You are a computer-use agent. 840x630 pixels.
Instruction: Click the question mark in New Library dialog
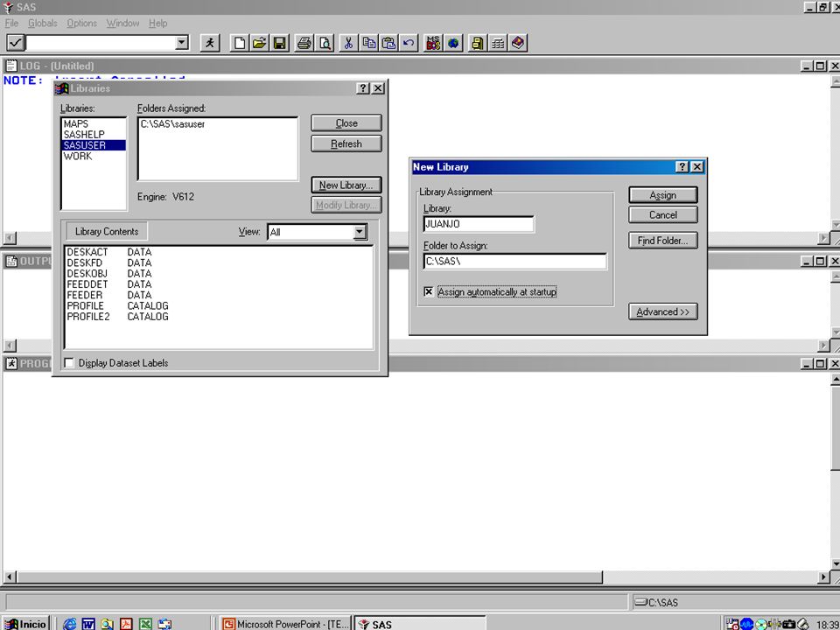tap(682, 166)
